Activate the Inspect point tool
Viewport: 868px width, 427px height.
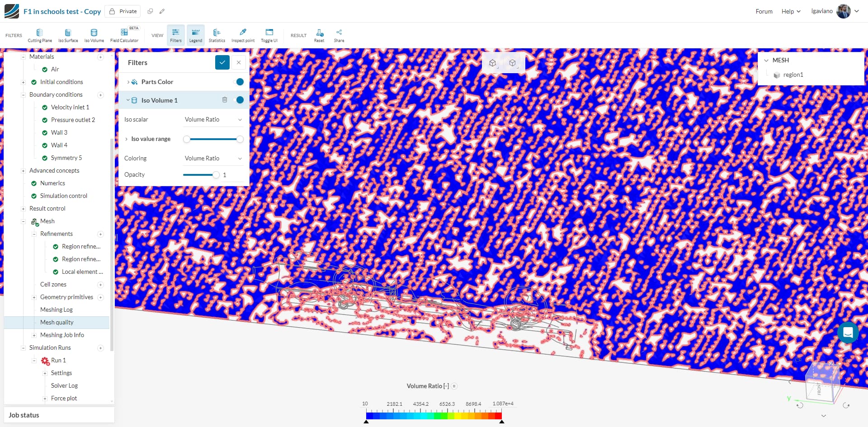(x=243, y=35)
